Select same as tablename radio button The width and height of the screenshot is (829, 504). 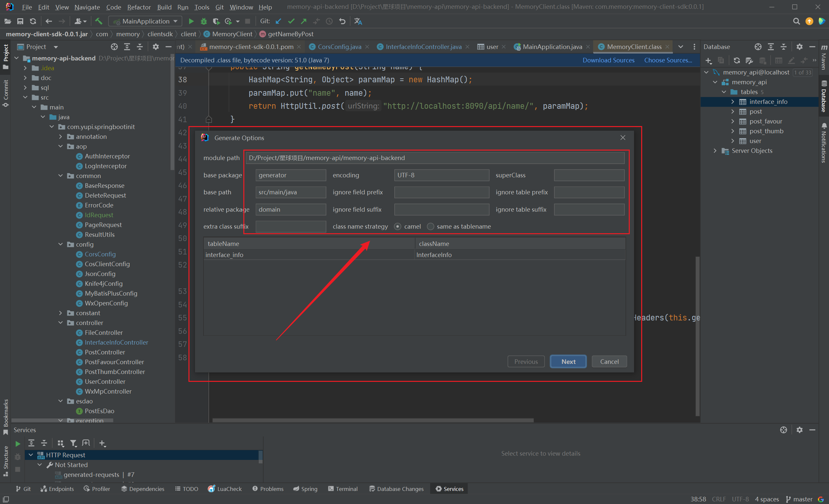[431, 226]
